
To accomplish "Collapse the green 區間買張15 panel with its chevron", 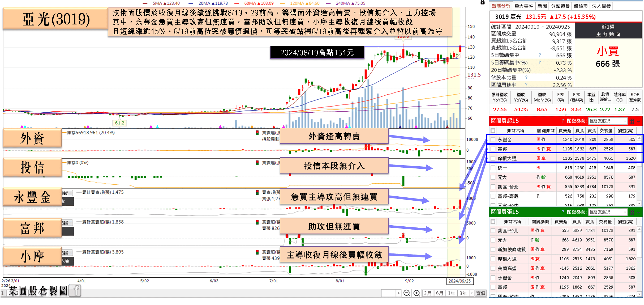I will (x=639, y=212).
